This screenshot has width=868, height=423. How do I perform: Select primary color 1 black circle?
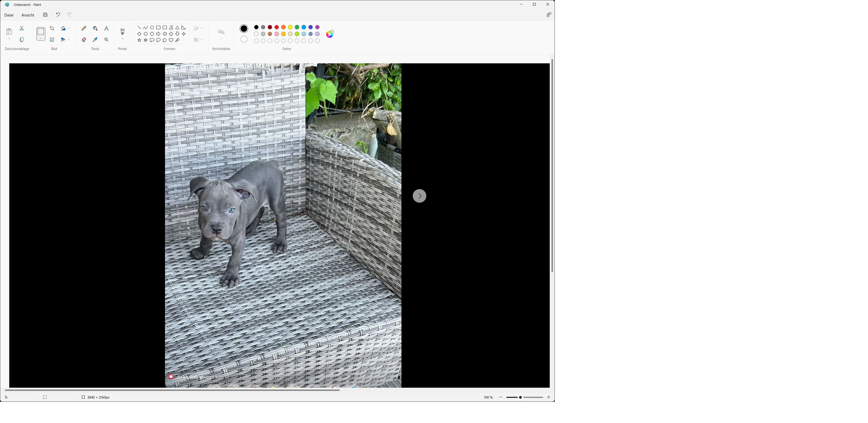click(244, 29)
